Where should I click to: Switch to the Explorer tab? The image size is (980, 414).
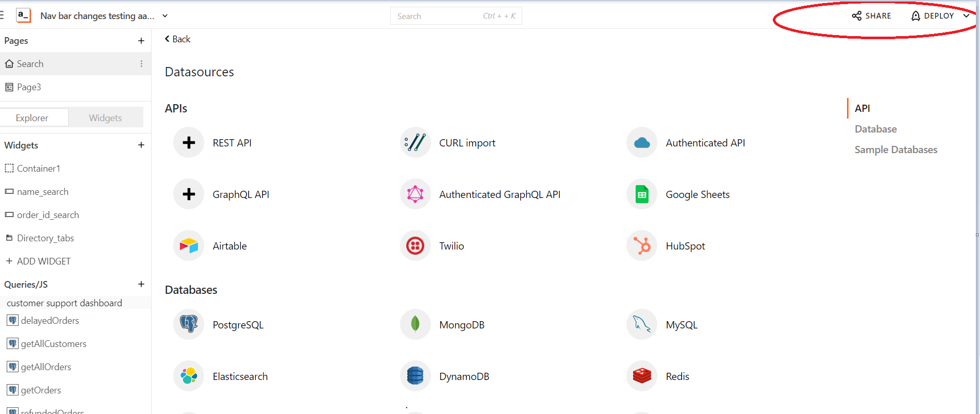(34, 118)
